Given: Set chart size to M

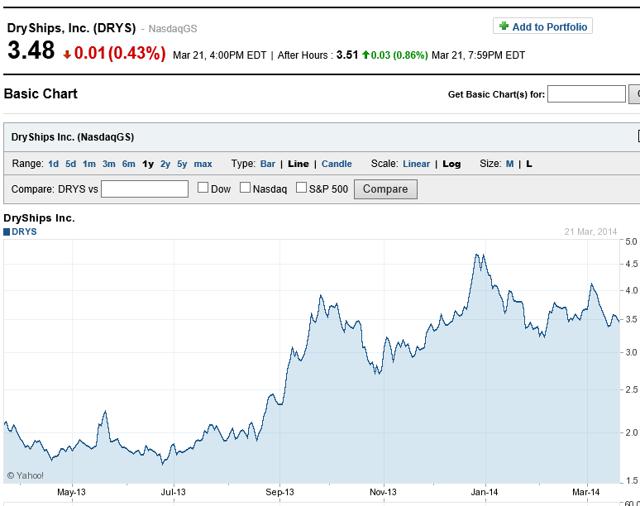Looking at the screenshot, I should 509,164.
